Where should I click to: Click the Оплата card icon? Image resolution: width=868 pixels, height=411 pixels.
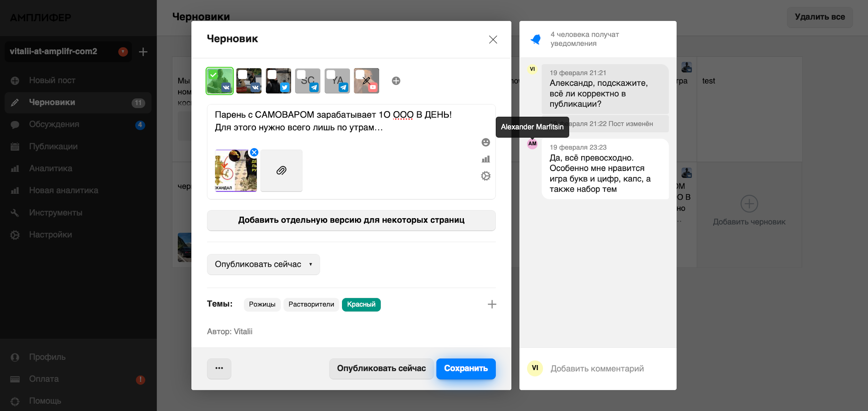15,379
